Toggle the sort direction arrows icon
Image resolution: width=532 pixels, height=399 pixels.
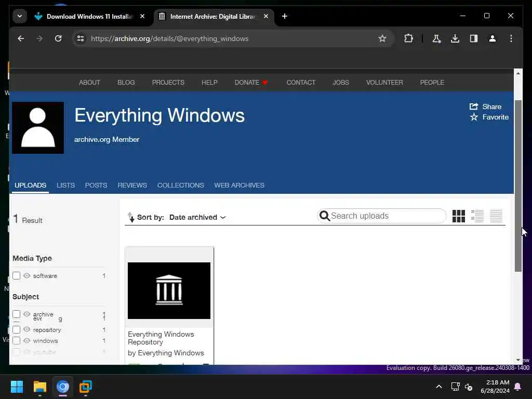[130, 217]
